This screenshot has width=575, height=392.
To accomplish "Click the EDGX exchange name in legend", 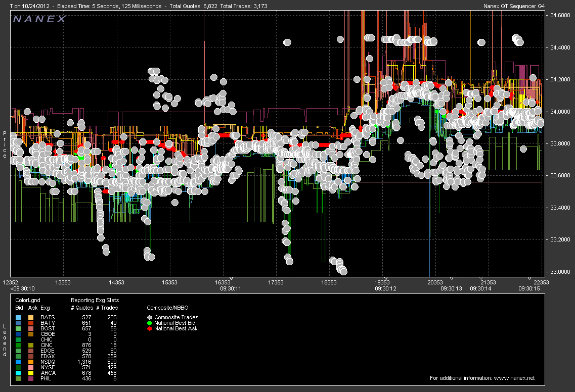I will pyautogui.click(x=48, y=357).
